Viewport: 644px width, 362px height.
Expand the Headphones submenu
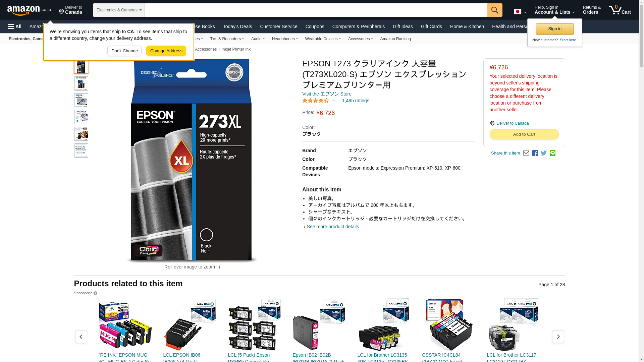[285, 39]
